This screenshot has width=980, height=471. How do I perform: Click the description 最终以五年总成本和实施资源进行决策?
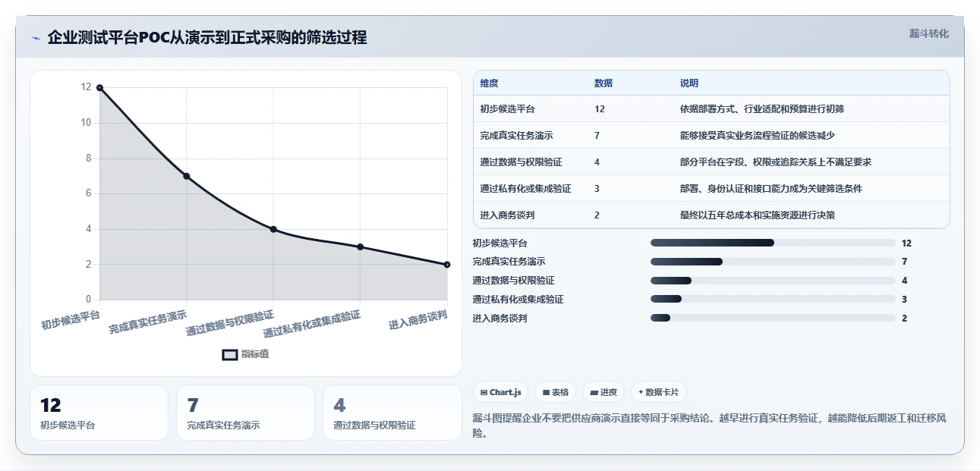tap(758, 215)
